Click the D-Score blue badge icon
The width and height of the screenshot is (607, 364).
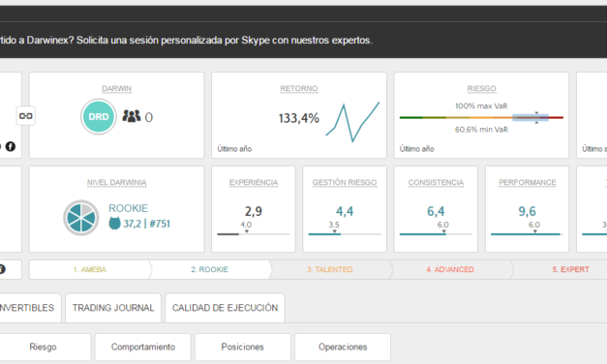click(114, 224)
